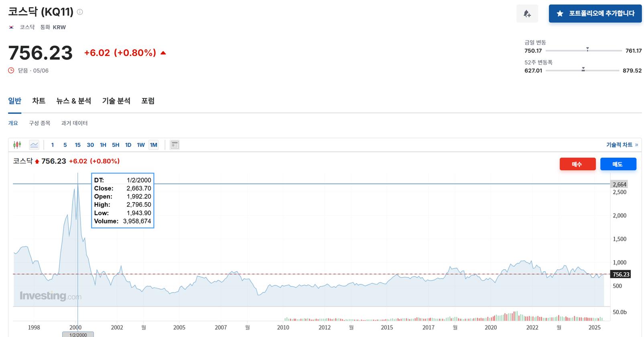Image resolution: width=644 pixels, height=337 pixels.
Task: Click the 금일 변동 range marker
Action: point(587,49)
